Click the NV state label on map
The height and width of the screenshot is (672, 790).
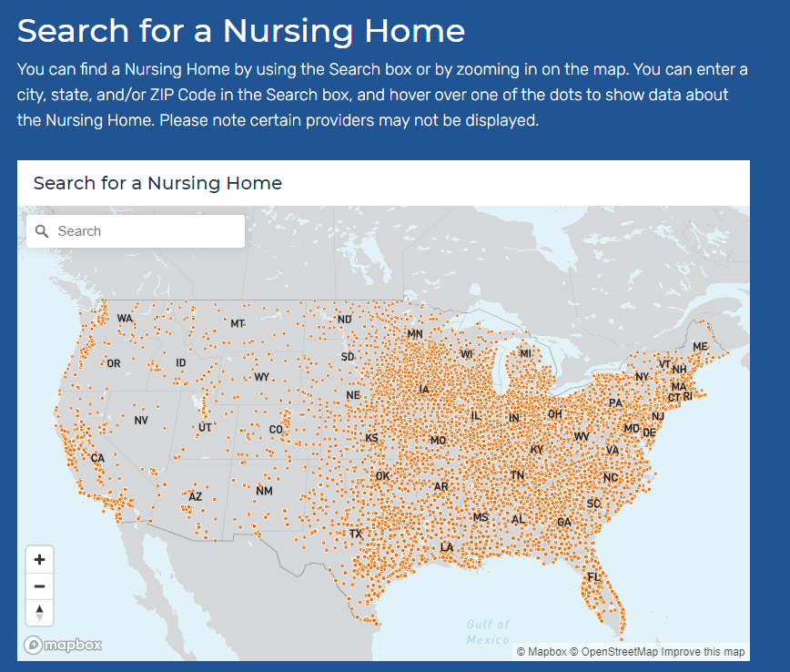[x=141, y=420]
